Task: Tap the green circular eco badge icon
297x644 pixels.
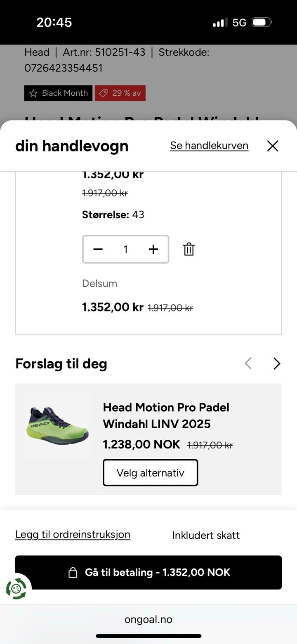Action: coord(16,589)
